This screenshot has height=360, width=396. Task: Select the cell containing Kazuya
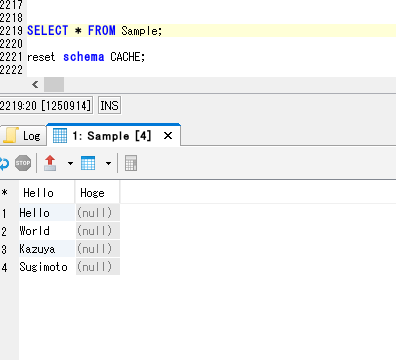click(47, 249)
